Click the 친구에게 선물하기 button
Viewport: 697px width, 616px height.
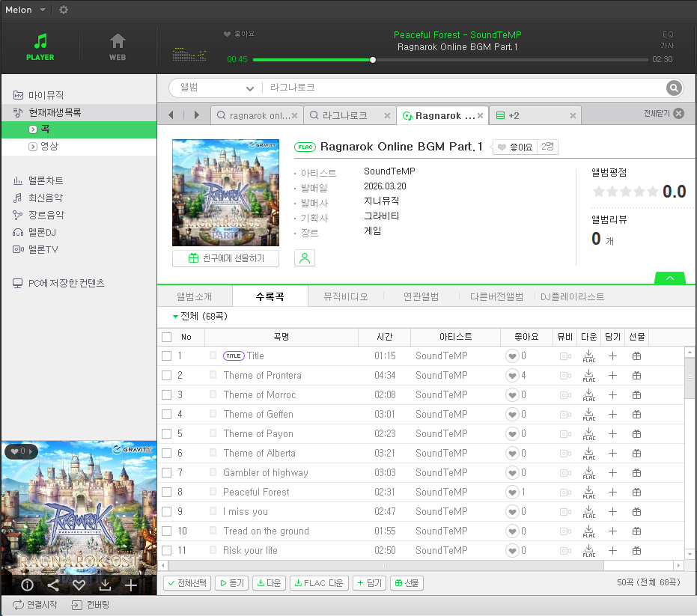225,258
